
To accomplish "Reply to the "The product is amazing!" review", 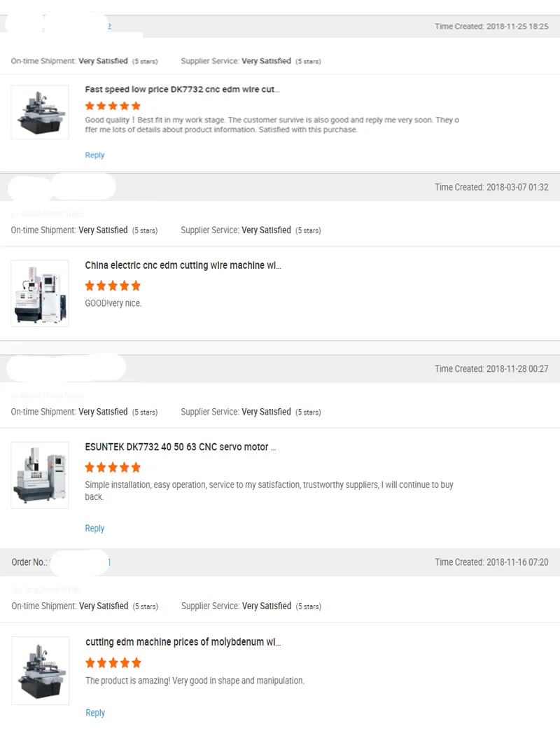I will pos(95,713).
